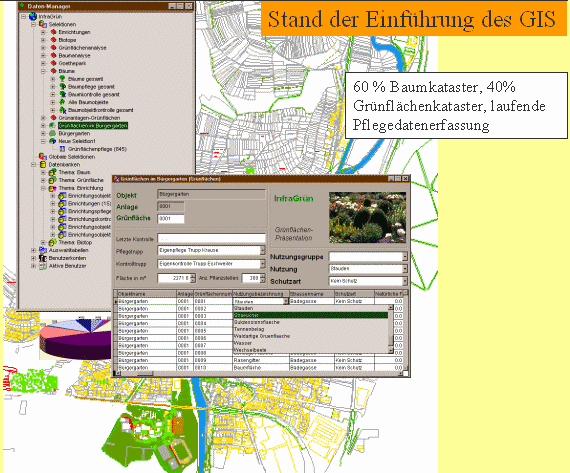Click the Bäume gesamt tree icon
This screenshot has height=473, width=570.
[63, 79]
